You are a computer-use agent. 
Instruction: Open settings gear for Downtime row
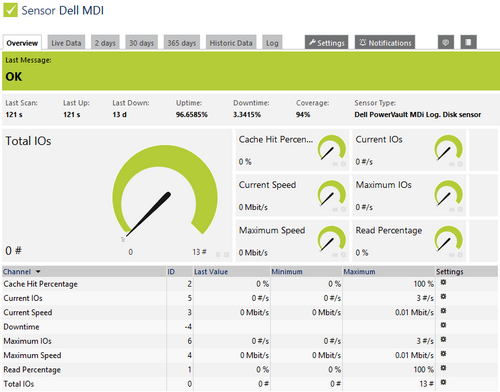coord(443,325)
